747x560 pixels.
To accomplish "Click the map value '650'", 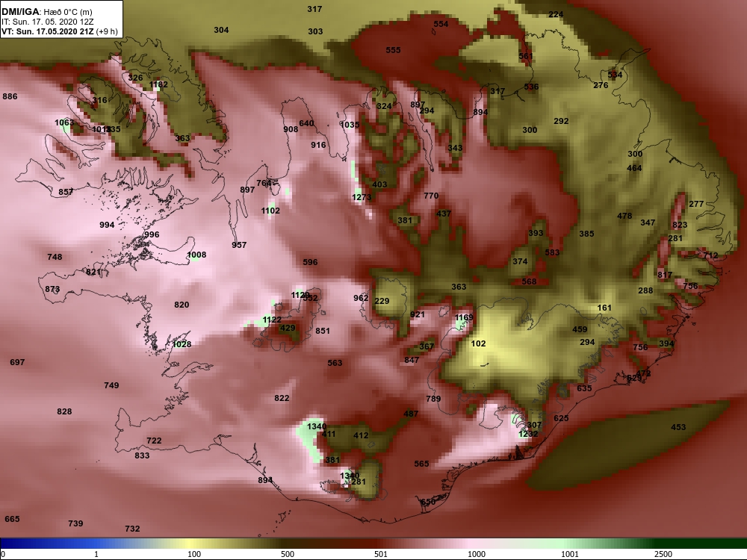I will tap(428, 502).
